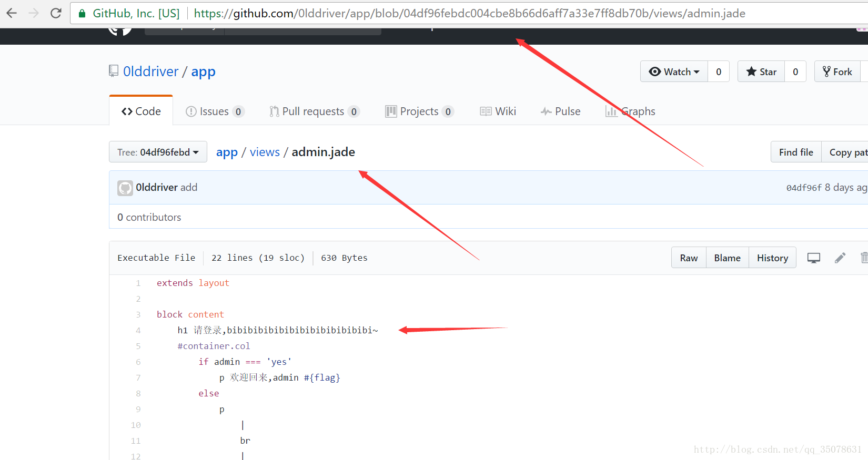Click the repository book icon

pos(114,71)
